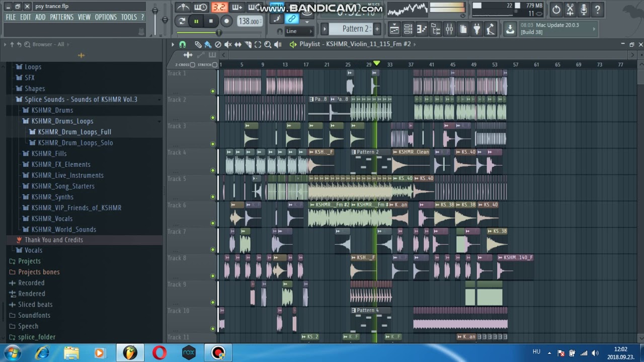Click the undo history icon
Image resolution: width=644 pixels, height=362 pixels.
tap(556, 9)
